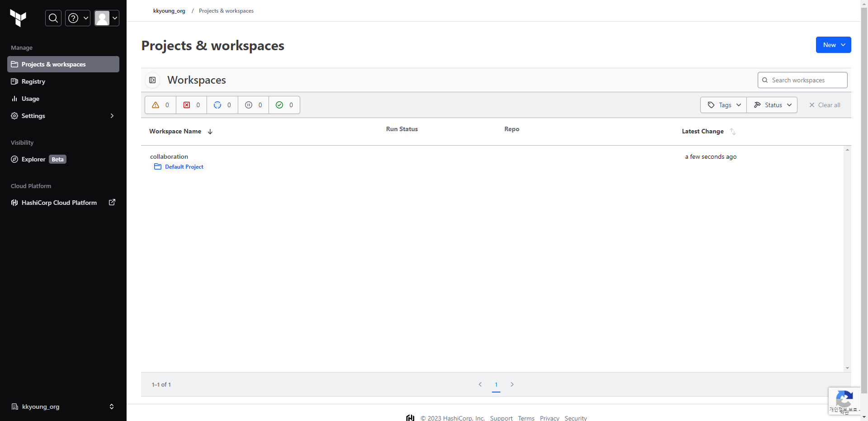Open the user avatar account menu
This screenshot has height=421, width=868.
click(x=107, y=18)
